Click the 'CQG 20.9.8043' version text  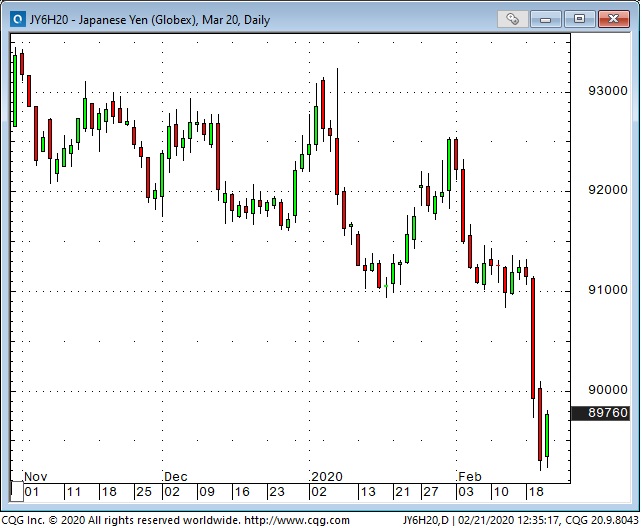[x=602, y=521]
